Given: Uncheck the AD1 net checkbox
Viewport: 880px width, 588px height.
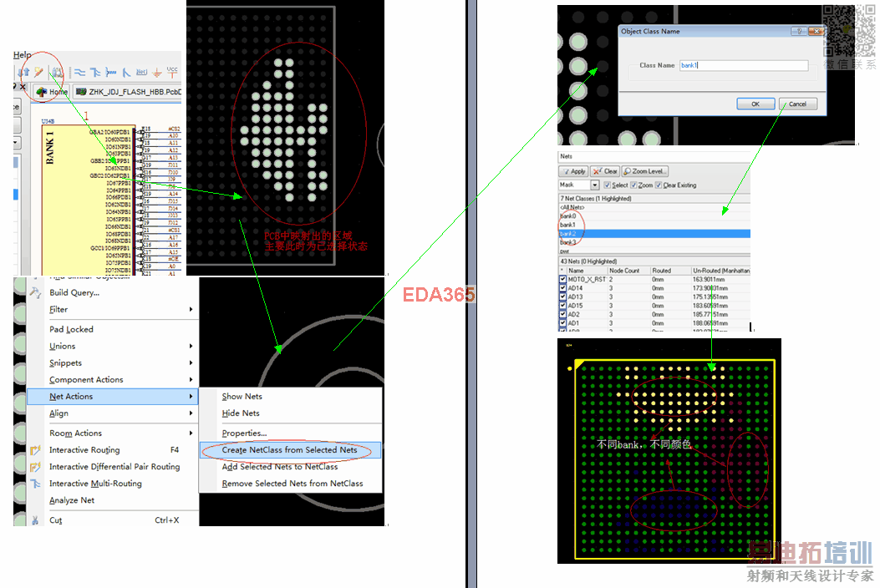Looking at the screenshot, I should [x=563, y=323].
